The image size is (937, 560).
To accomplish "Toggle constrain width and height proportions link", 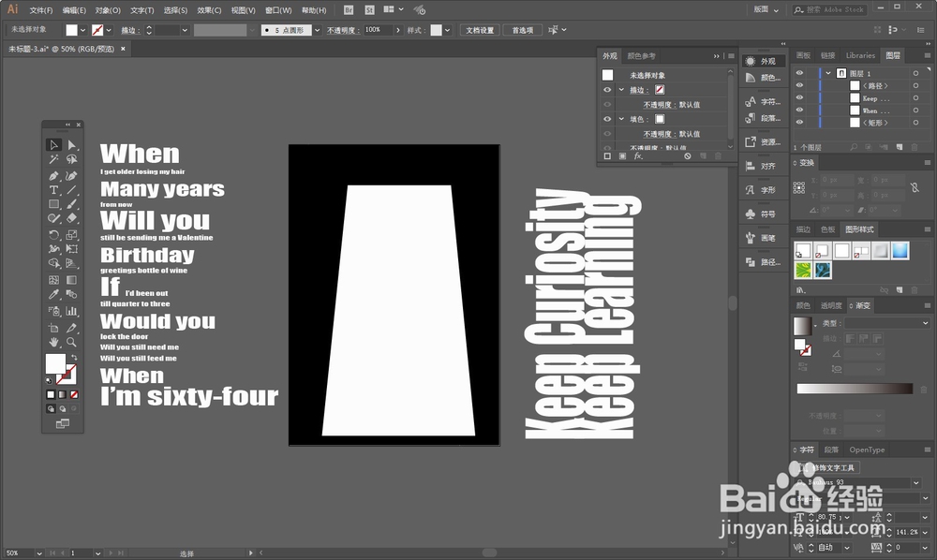I will click(x=915, y=187).
